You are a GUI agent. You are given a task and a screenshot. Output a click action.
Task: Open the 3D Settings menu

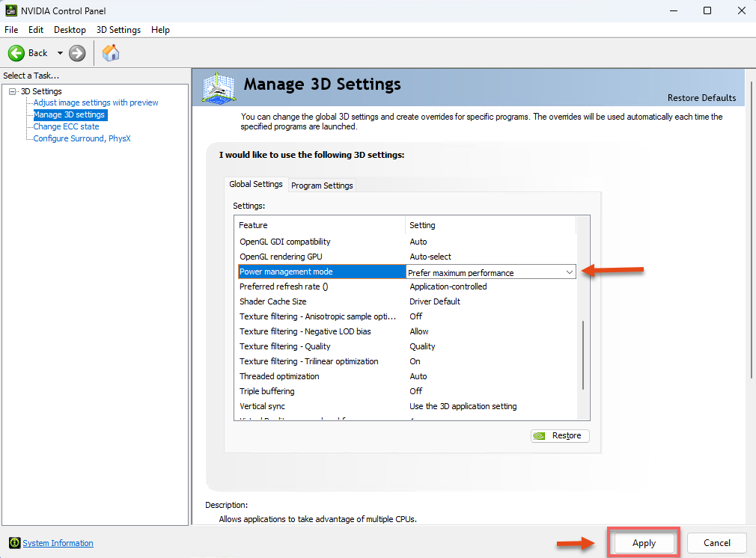click(x=118, y=30)
